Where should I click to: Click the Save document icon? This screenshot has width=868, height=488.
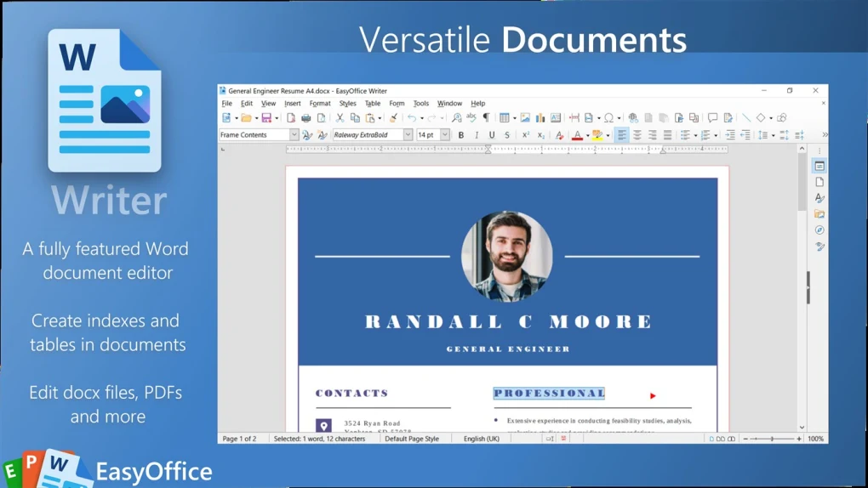pos(266,118)
